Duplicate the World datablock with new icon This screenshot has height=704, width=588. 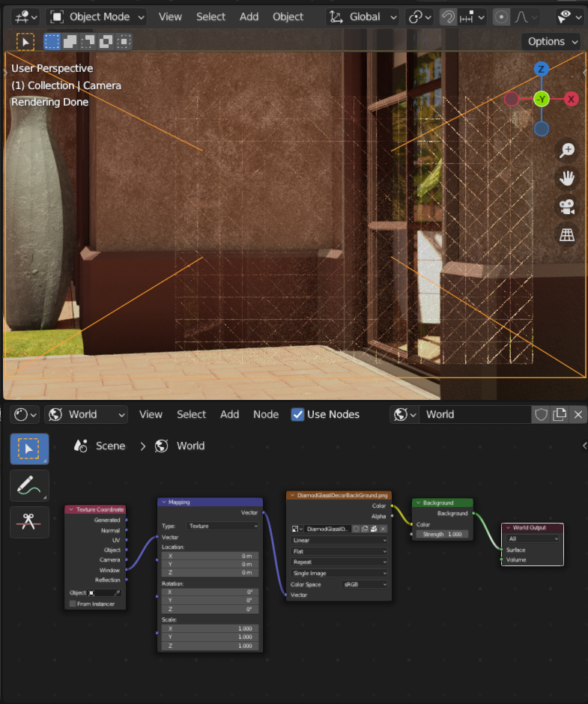point(560,414)
